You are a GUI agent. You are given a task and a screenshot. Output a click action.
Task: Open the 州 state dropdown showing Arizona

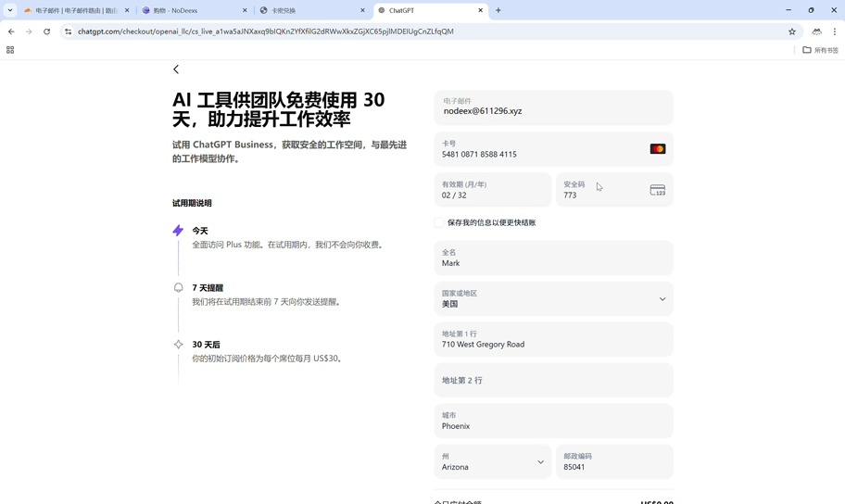[x=493, y=461]
